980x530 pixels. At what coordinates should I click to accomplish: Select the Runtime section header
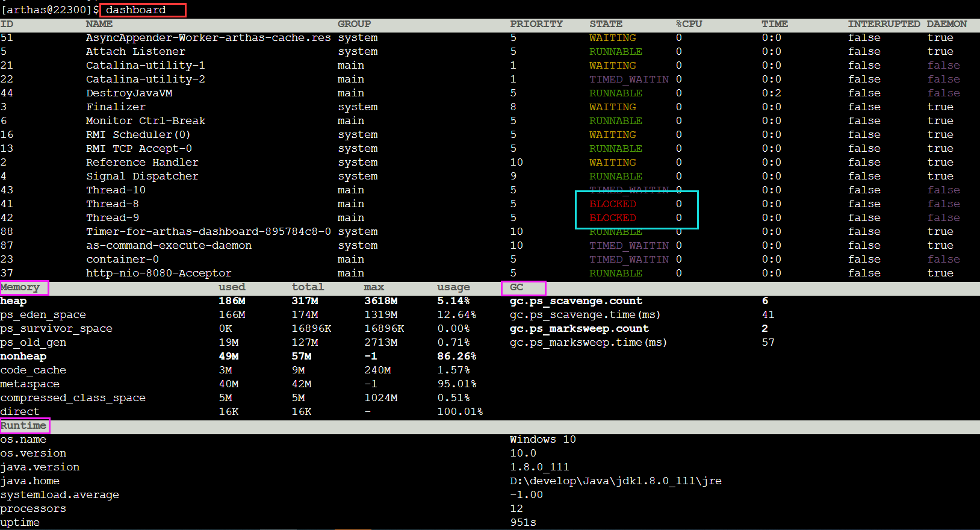(x=23, y=426)
